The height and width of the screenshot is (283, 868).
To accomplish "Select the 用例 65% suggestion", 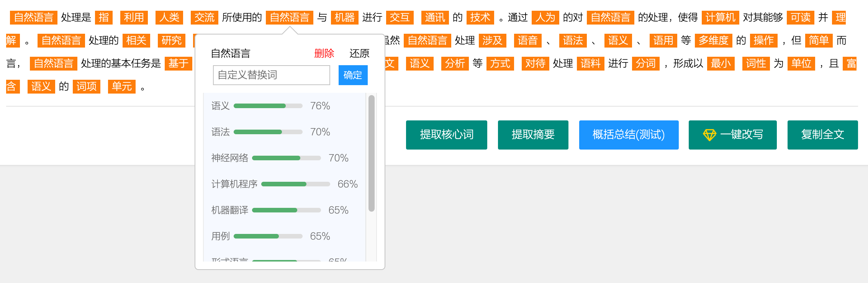I will [221, 236].
